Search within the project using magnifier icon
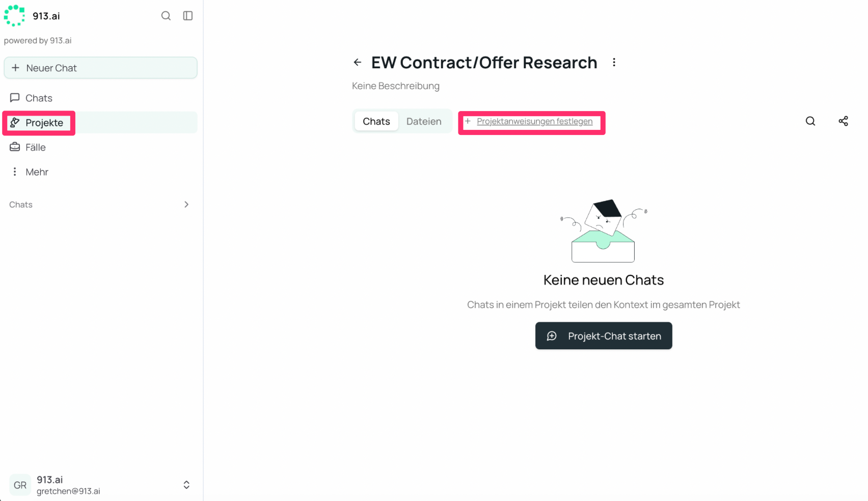 810,121
